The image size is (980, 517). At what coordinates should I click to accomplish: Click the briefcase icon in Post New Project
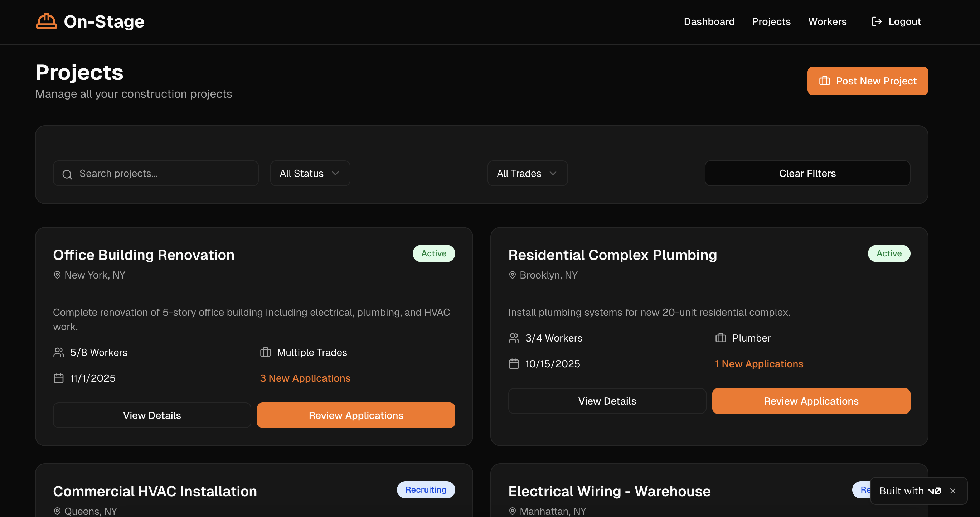click(824, 81)
